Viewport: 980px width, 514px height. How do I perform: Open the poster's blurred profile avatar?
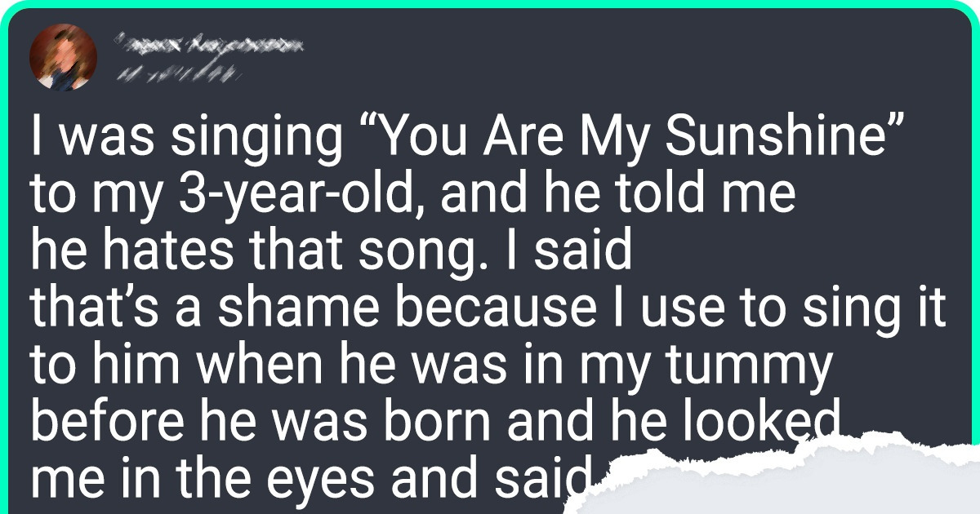(63, 56)
